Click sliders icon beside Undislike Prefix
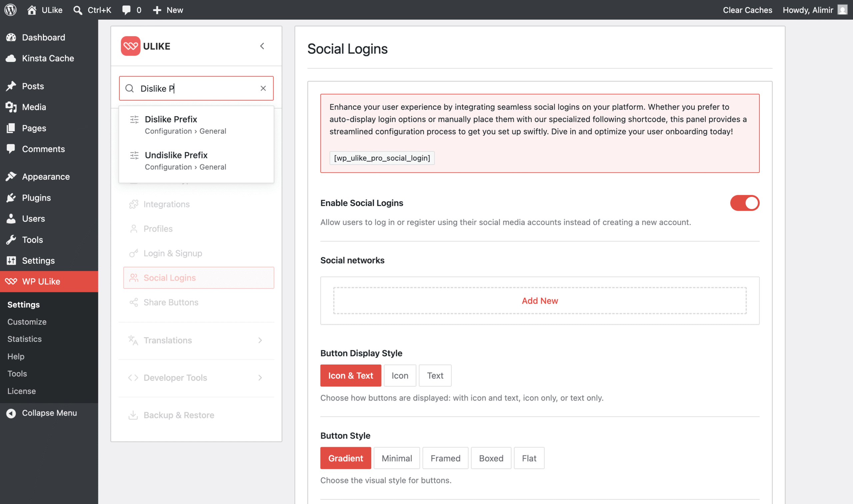The image size is (853, 504). (x=134, y=155)
